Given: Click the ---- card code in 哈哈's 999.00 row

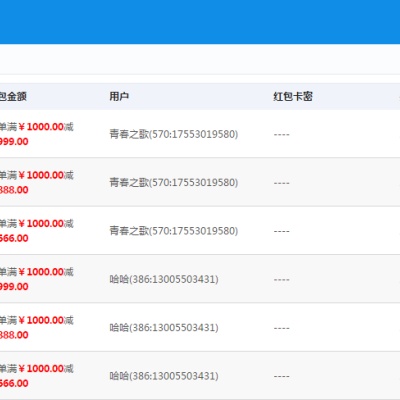Looking at the screenshot, I should (x=282, y=279).
